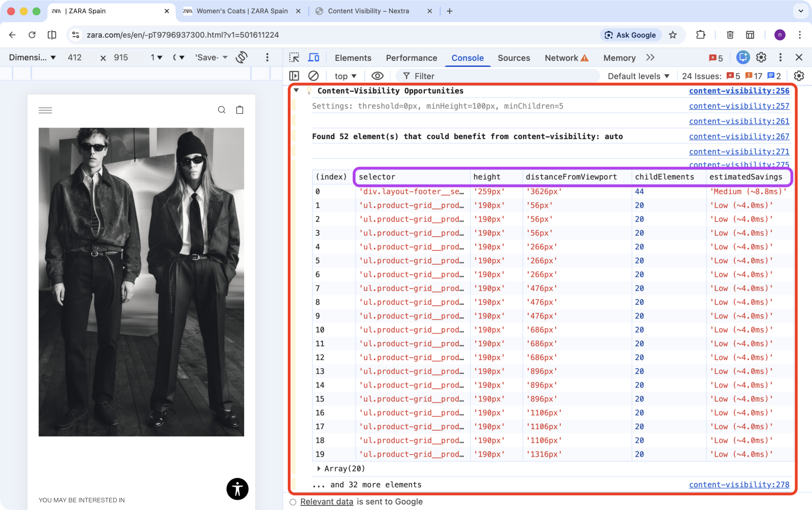Image resolution: width=812 pixels, height=510 pixels.
Task: Activate the inspect element picker
Action: 294,57
